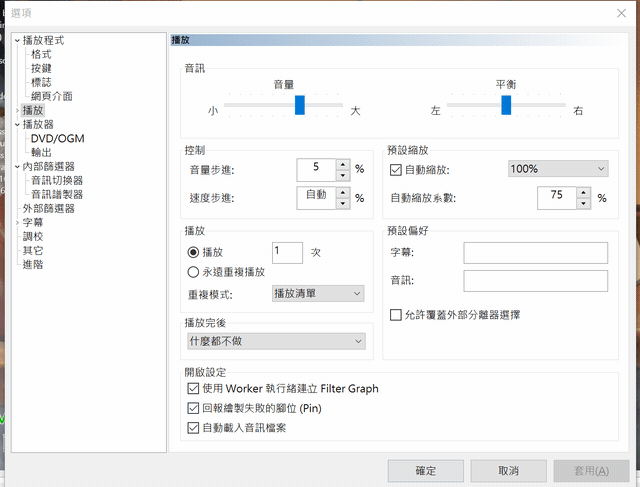Viewport: 640px width, 487px height.
Task: Click the 音量 volume slider handle
Action: pos(299,105)
